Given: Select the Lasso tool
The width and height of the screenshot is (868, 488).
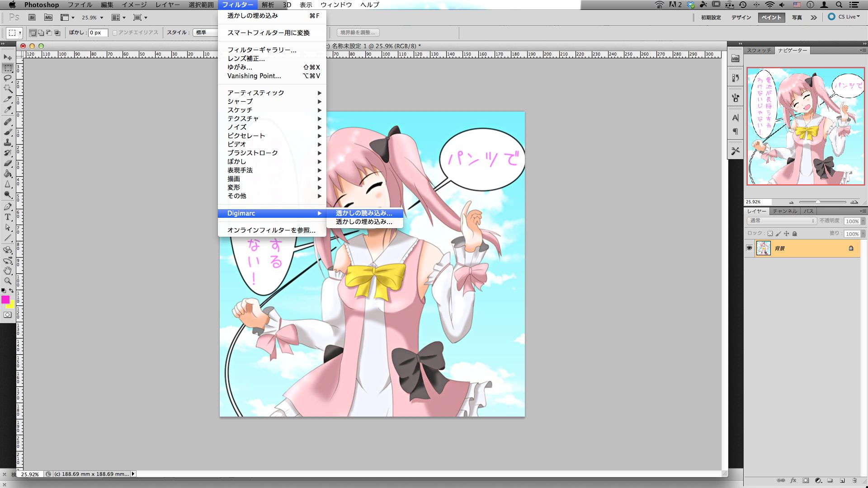Looking at the screenshot, I should tap(8, 79).
